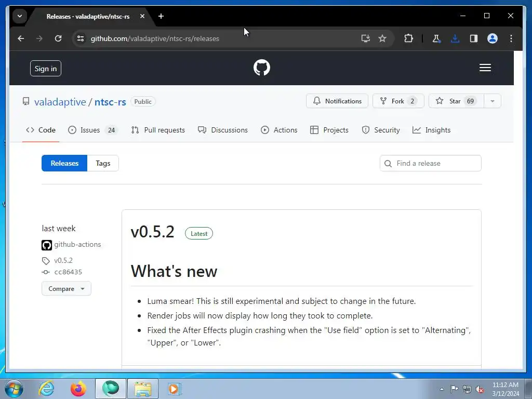Launch Internet Explorer from taskbar

pyautogui.click(x=46, y=389)
